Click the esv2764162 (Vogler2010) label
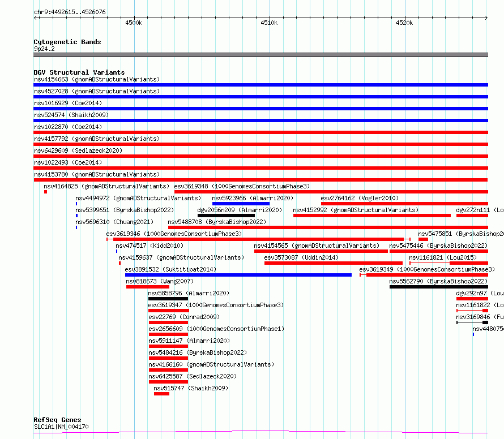This screenshot has width=504, height=439. click(360, 198)
